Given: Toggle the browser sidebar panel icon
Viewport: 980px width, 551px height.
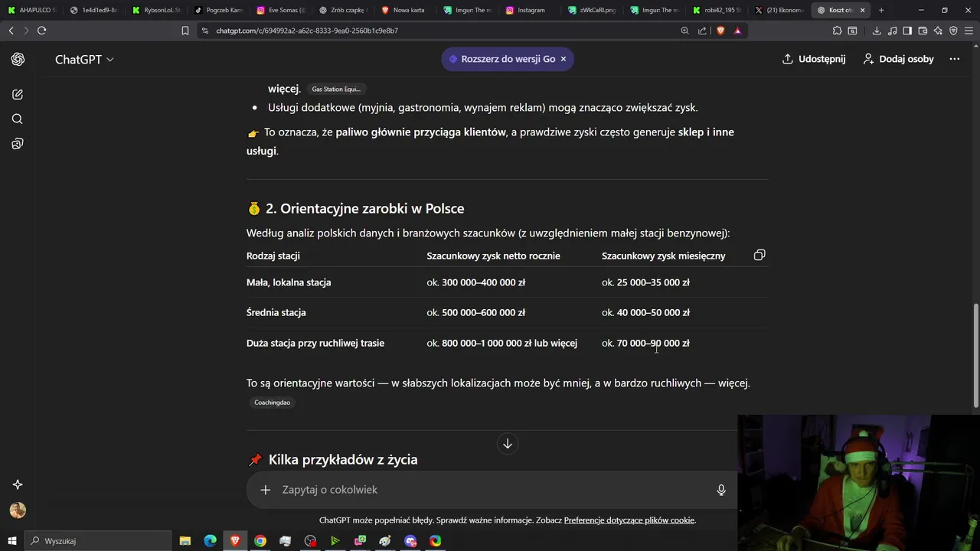Looking at the screenshot, I should (907, 31).
